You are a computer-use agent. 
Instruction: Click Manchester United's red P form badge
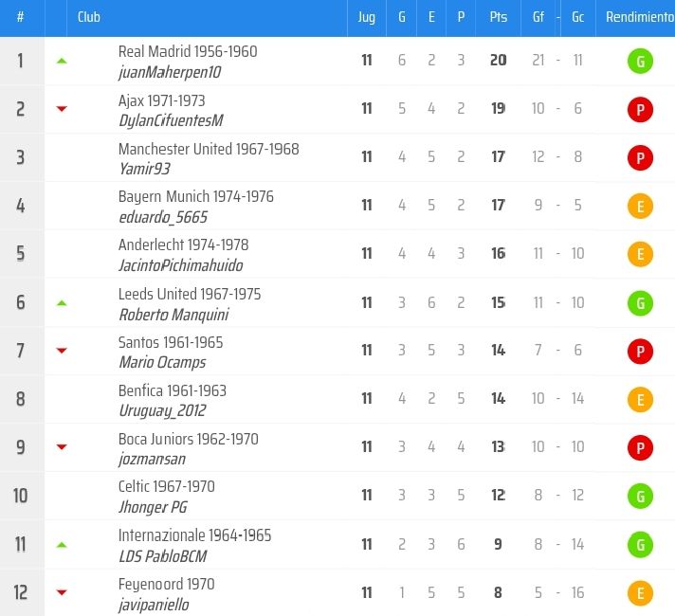pyautogui.click(x=640, y=158)
